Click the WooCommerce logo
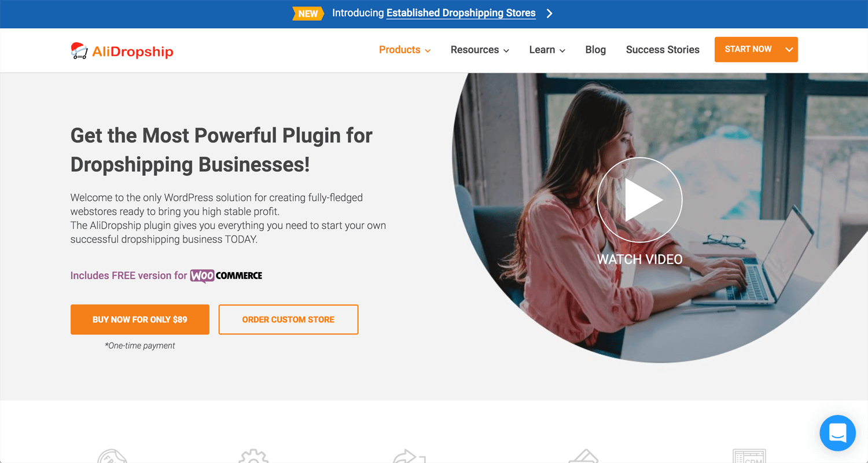Image resolution: width=868 pixels, height=463 pixels. click(226, 275)
